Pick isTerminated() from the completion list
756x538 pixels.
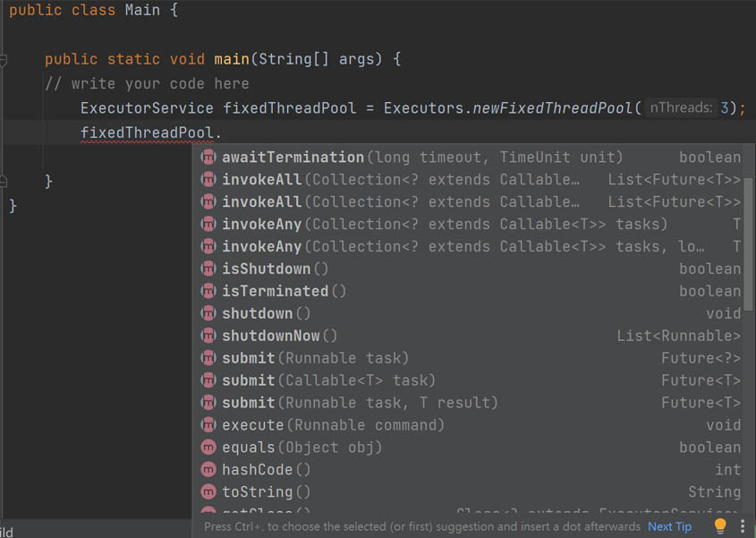click(468, 291)
